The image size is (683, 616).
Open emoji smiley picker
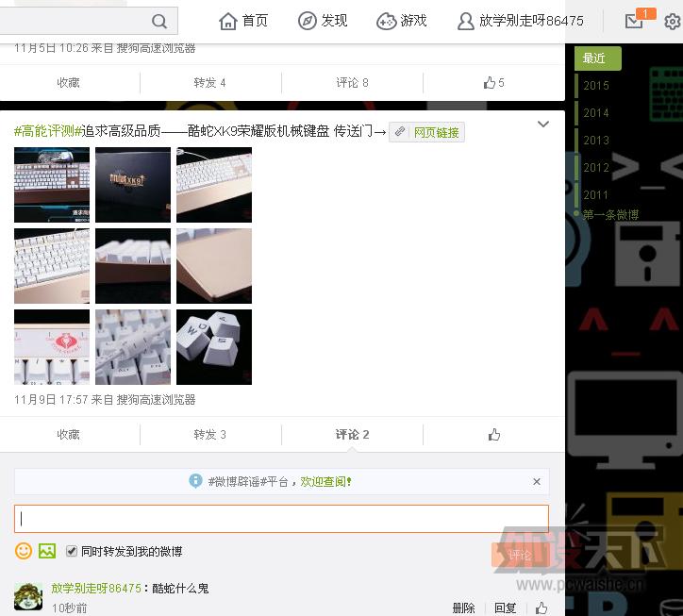pos(24,551)
